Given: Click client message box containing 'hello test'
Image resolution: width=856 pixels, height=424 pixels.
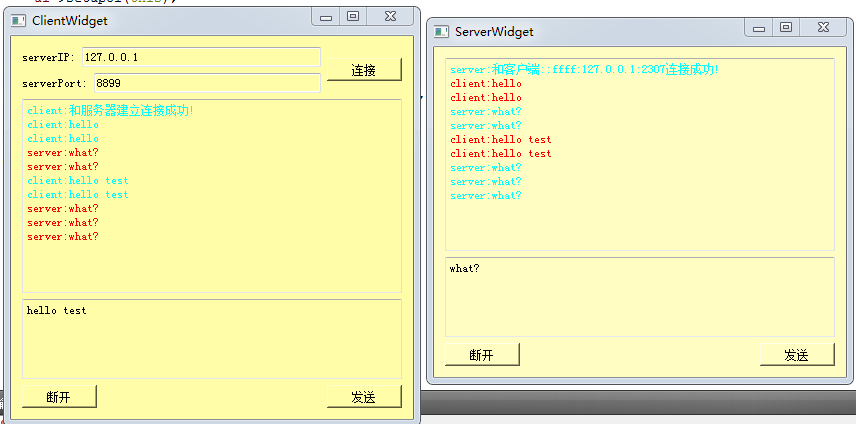Looking at the screenshot, I should point(212,338).
